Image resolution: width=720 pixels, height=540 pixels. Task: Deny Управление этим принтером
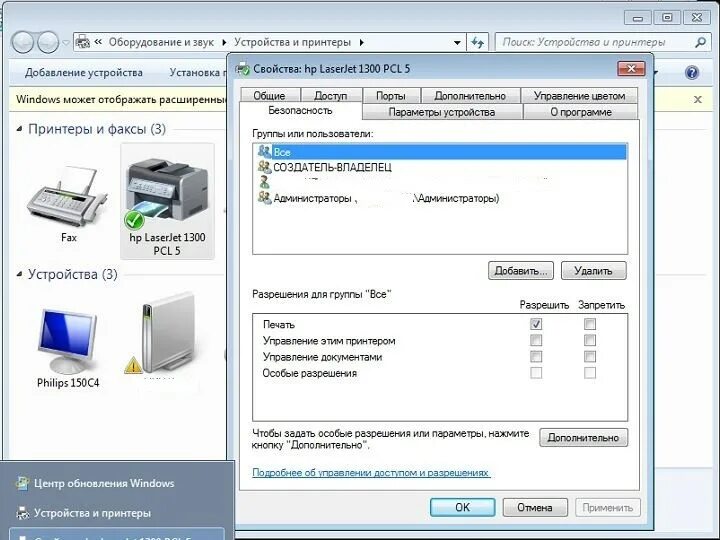(590, 340)
